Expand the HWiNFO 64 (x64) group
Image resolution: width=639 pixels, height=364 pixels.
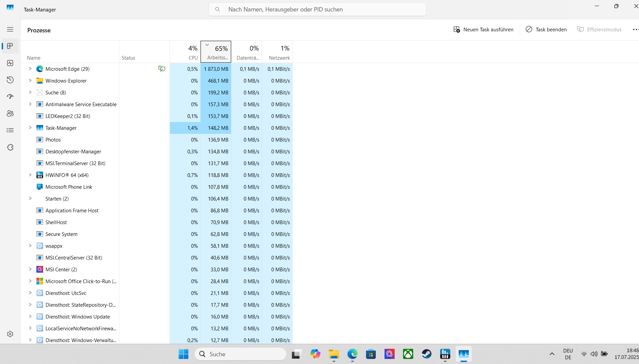30,175
